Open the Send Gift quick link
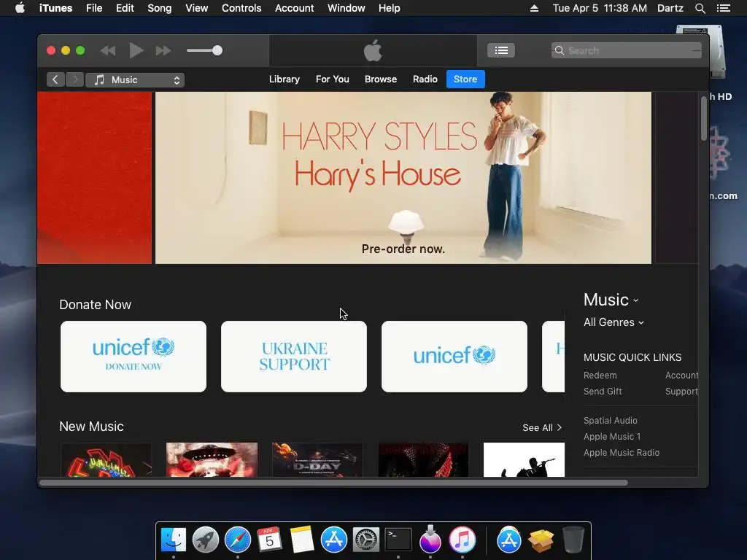This screenshot has height=560, width=747. click(x=603, y=392)
